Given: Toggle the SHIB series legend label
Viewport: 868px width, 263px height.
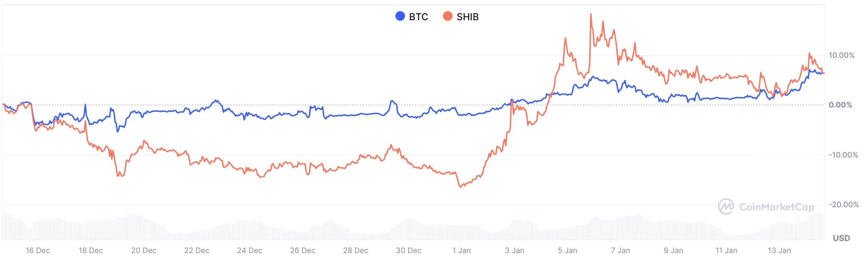Looking at the screenshot, I should tap(467, 17).
